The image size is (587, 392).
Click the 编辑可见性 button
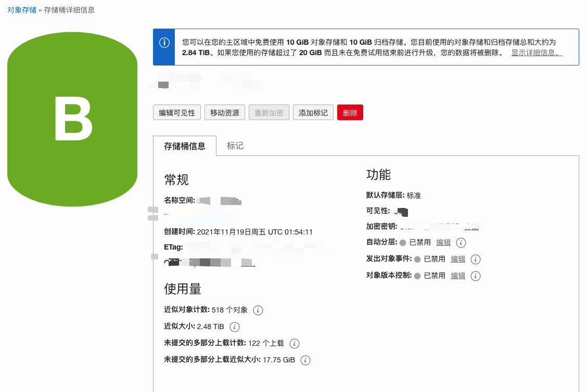176,112
